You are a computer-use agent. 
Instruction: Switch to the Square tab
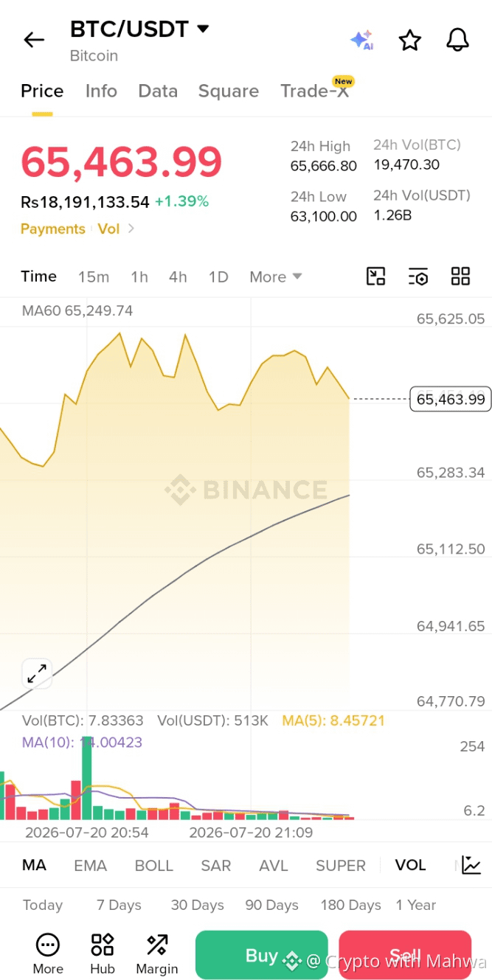pyautogui.click(x=229, y=91)
